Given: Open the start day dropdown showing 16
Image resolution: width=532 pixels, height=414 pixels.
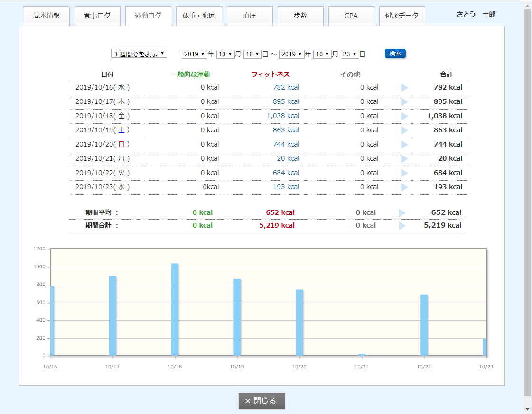Looking at the screenshot, I should point(252,54).
